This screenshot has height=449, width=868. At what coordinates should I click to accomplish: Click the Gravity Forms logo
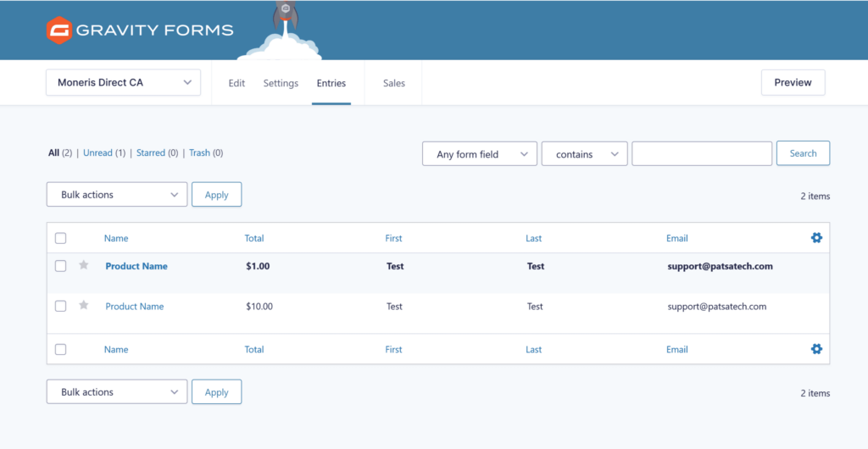(x=140, y=30)
